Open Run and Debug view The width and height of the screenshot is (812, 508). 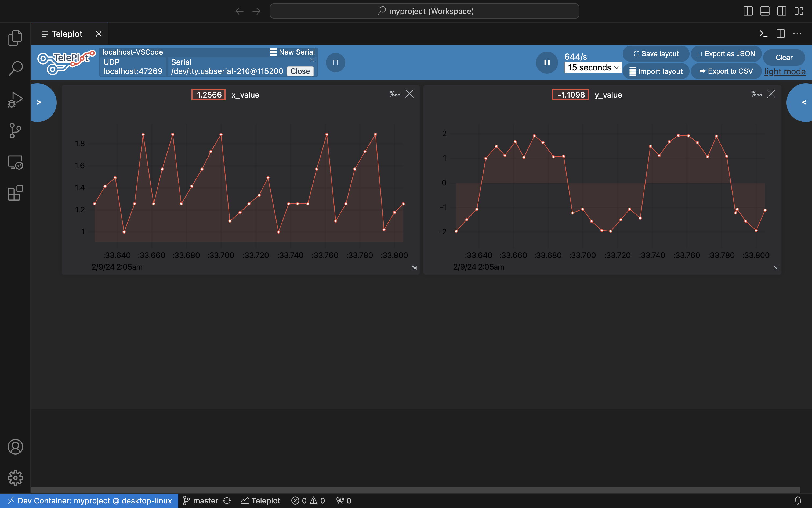point(15,99)
